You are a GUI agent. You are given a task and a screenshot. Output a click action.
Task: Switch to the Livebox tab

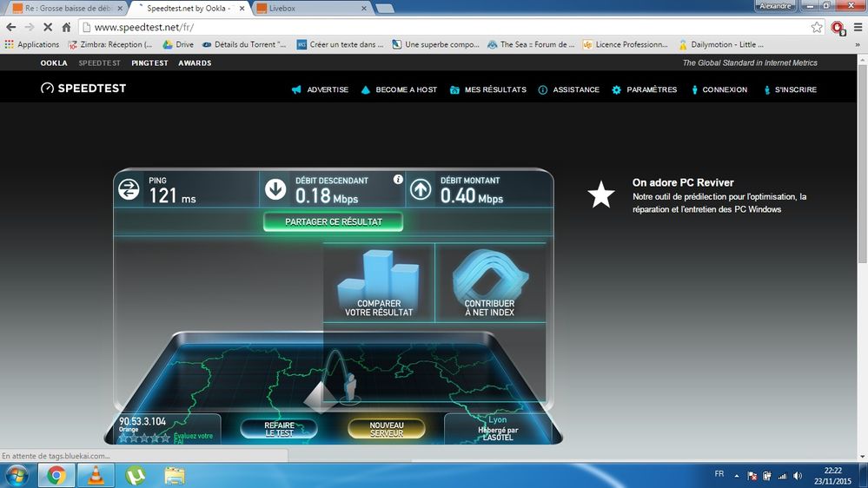(x=312, y=9)
